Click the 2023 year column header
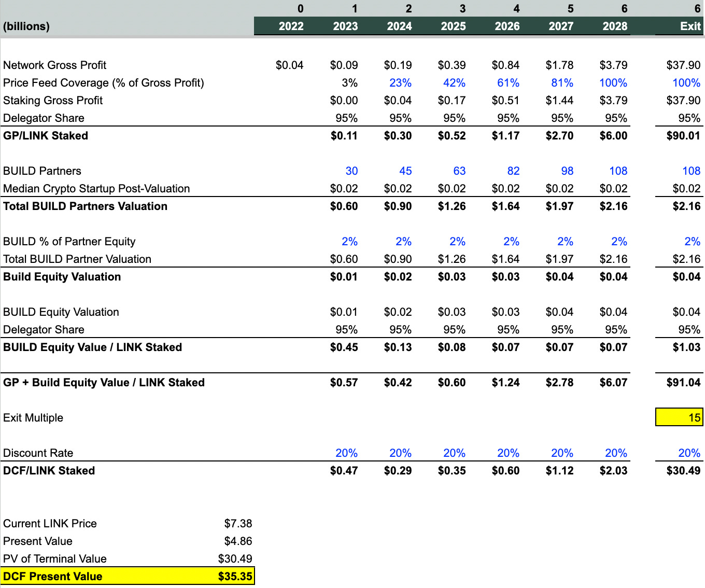 (345, 26)
